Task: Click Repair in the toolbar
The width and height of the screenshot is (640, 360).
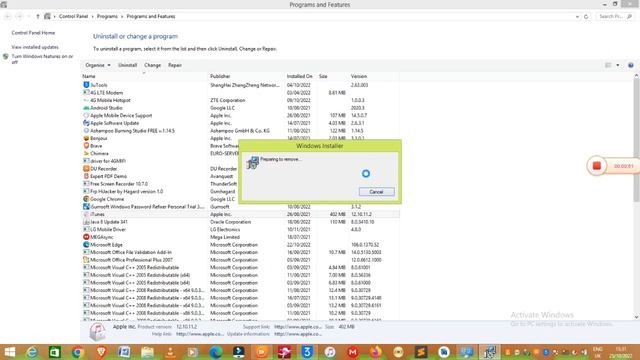Action: pos(175,65)
